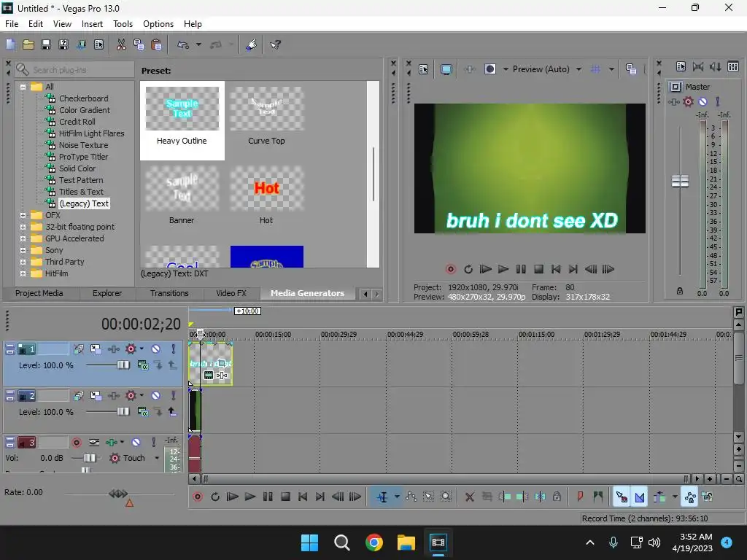
Task: Open Track Motion on video track 1
Action: (96, 349)
